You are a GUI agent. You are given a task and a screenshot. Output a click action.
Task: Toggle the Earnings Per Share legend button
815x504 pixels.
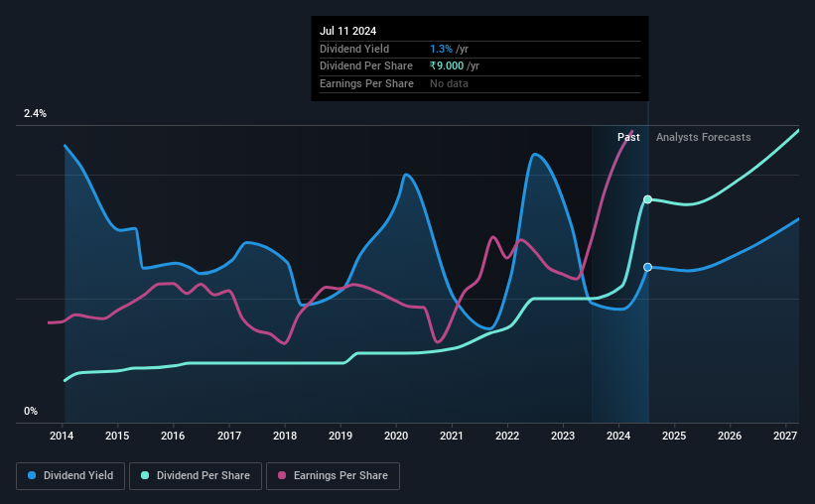pos(333,476)
